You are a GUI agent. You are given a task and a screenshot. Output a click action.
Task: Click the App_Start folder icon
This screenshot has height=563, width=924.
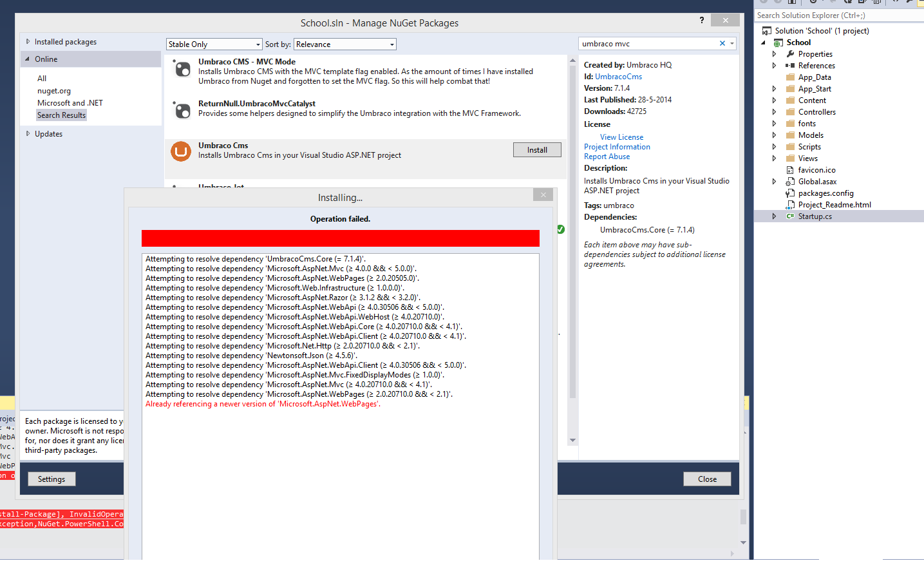tap(790, 89)
